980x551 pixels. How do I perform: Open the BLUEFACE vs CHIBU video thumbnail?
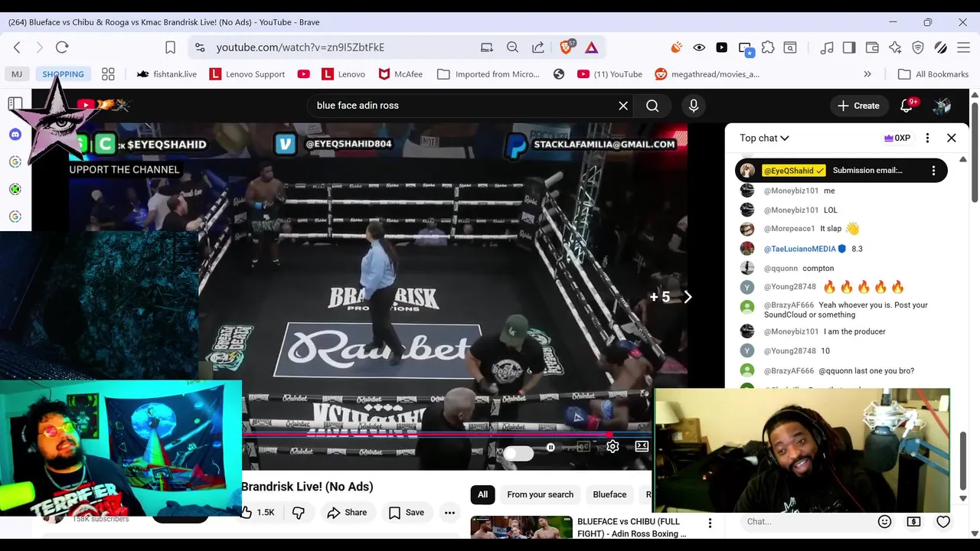coord(521,528)
